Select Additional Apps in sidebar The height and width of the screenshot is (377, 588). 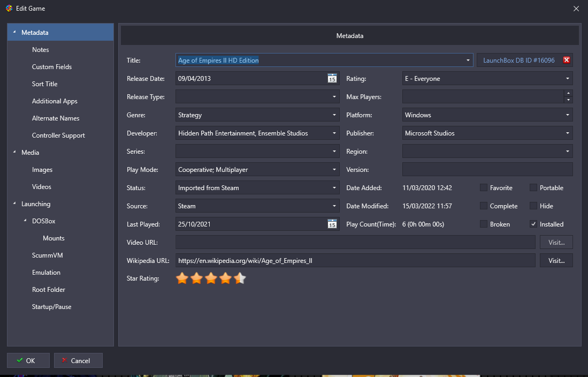click(x=55, y=101)
